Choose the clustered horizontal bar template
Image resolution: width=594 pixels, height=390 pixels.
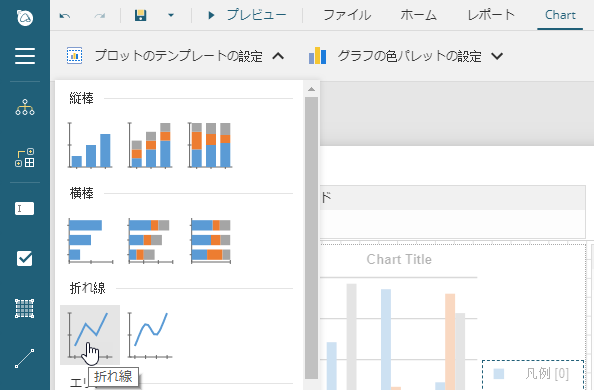coord(90,241)
